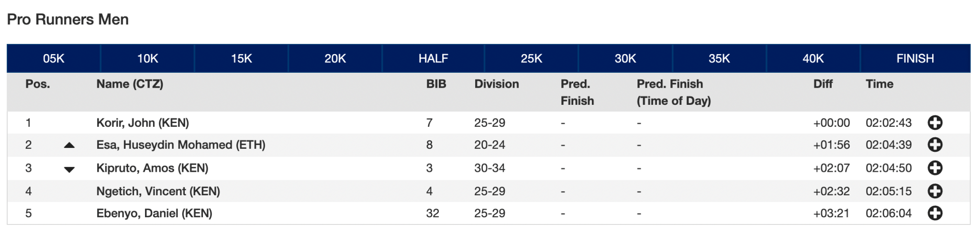Click plus icon beside Daniel Ebenyo's time
The image size is (980, 235).
(935, 213)
